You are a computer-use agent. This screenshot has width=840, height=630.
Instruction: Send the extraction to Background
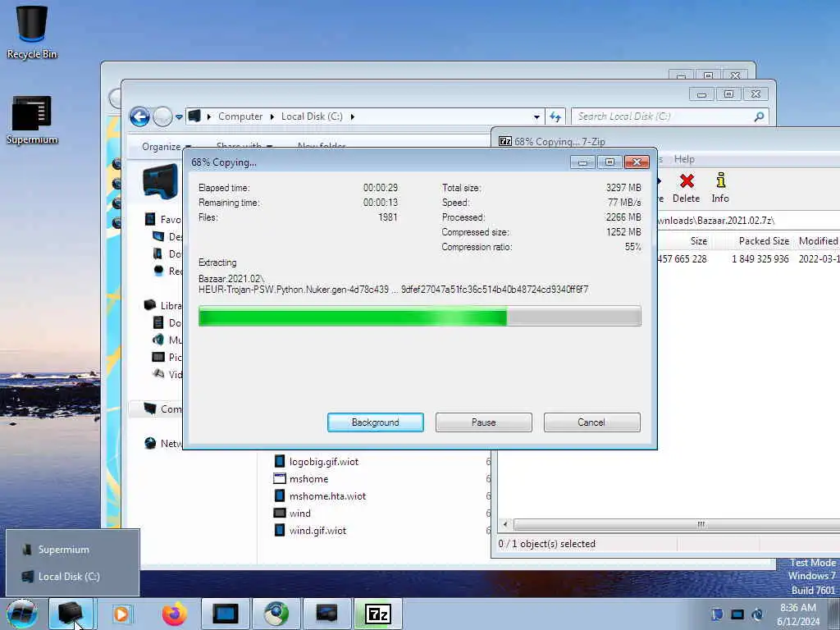pos(376,422)
